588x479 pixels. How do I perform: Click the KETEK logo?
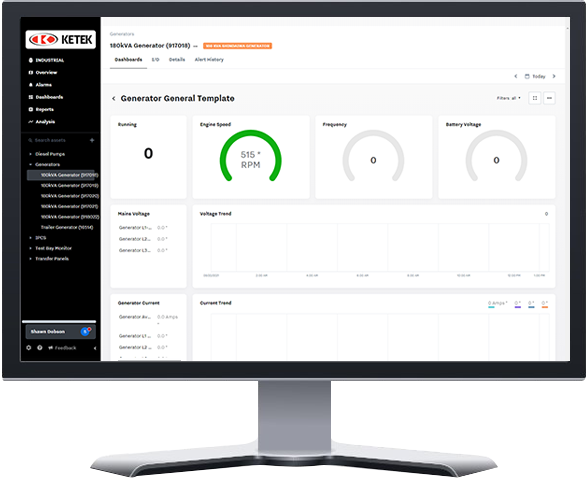coord(61,39)
